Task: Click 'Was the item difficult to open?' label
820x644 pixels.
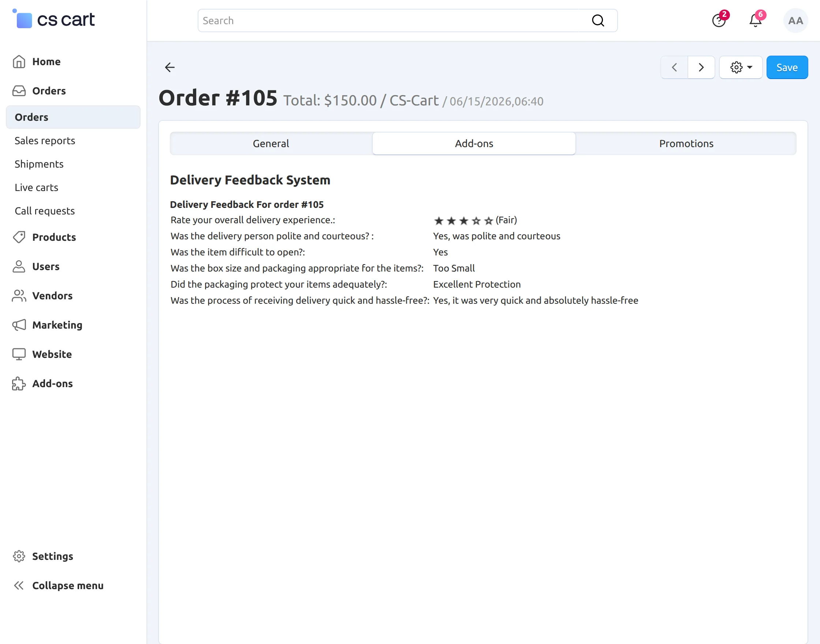Action: tap(238, 252)
